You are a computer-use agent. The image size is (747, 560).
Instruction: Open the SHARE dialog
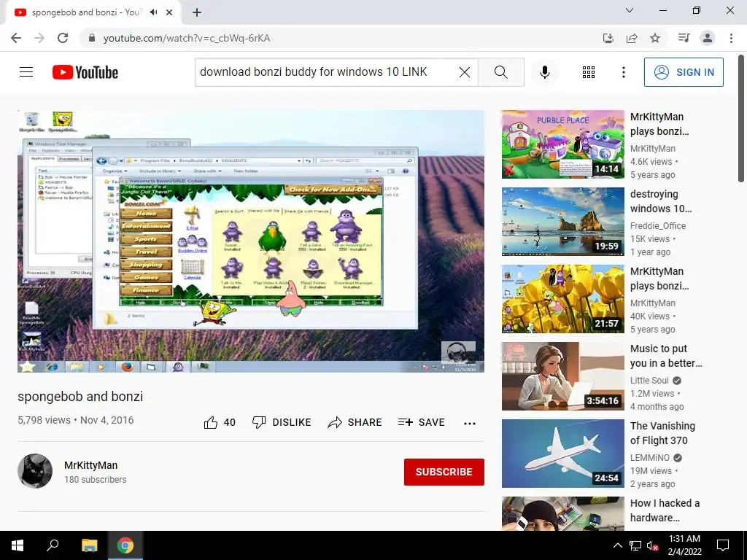pos(355,422)
